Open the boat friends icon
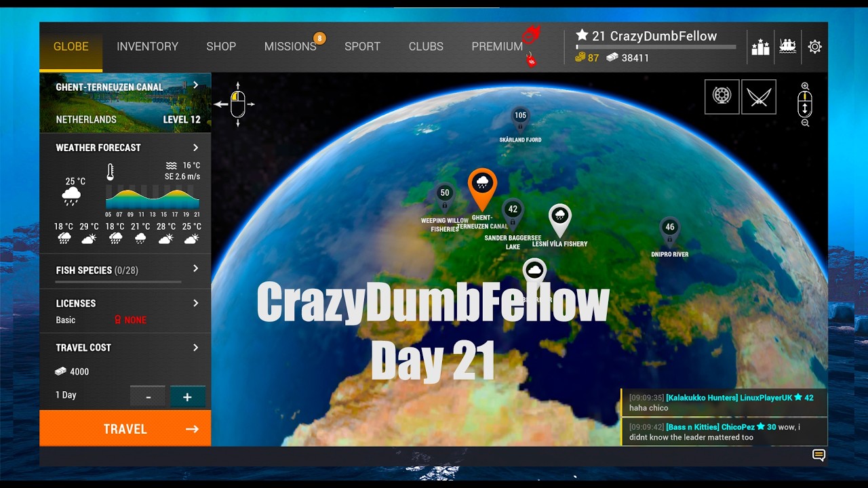Viewport: 868px width, 488px height. tap(787, 47)
